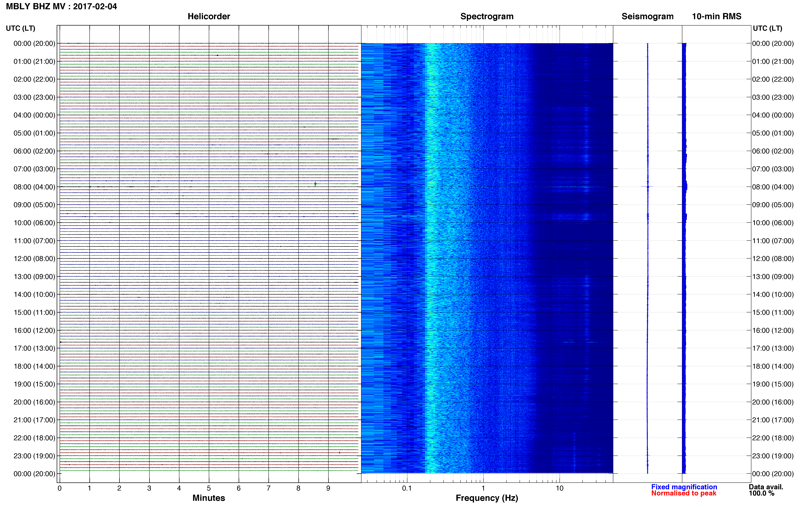The width and height of the screenshot is (812, 508).
Task: Click 01:00 (21:00) label left of helicorder
Action: (34, 62)
